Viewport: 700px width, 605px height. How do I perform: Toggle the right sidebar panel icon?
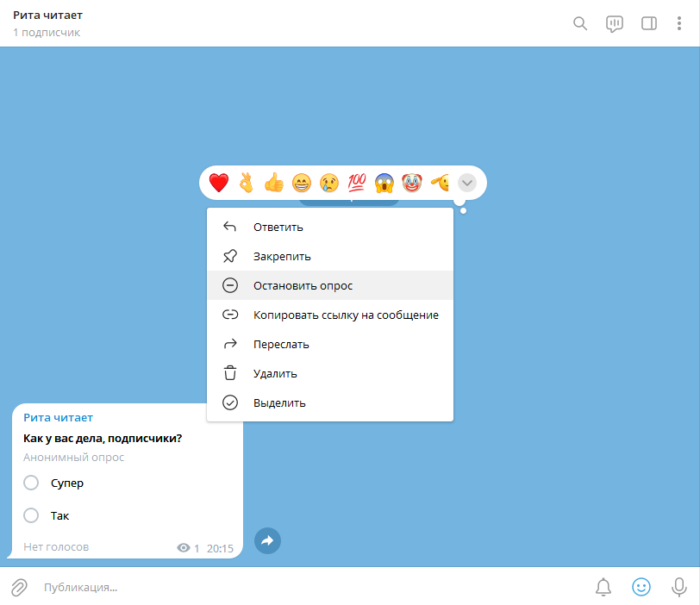click(649, 23)
